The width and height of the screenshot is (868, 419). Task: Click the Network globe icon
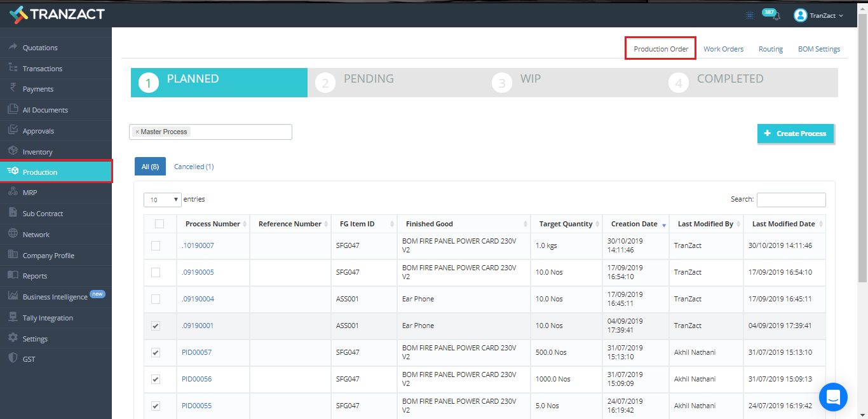pos(12,234)
